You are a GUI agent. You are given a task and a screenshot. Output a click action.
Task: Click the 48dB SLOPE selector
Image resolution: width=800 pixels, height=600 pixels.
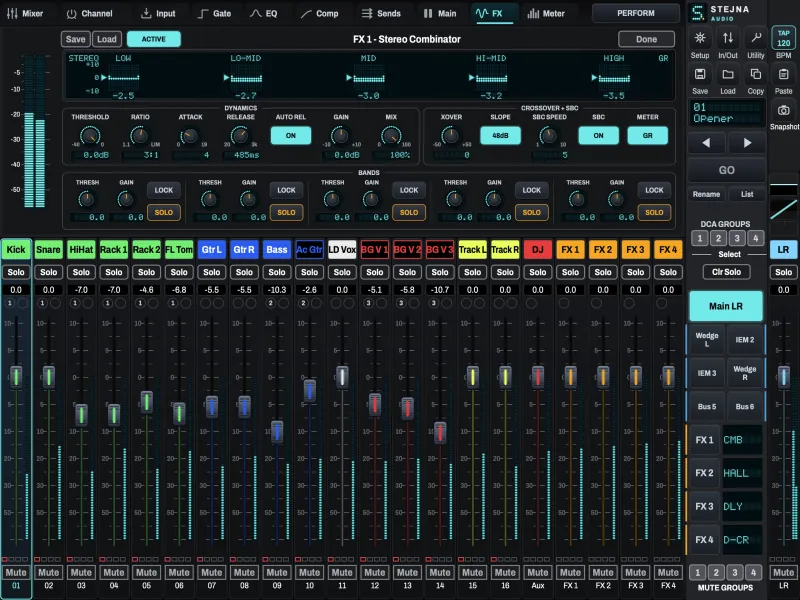coord(500,136)
